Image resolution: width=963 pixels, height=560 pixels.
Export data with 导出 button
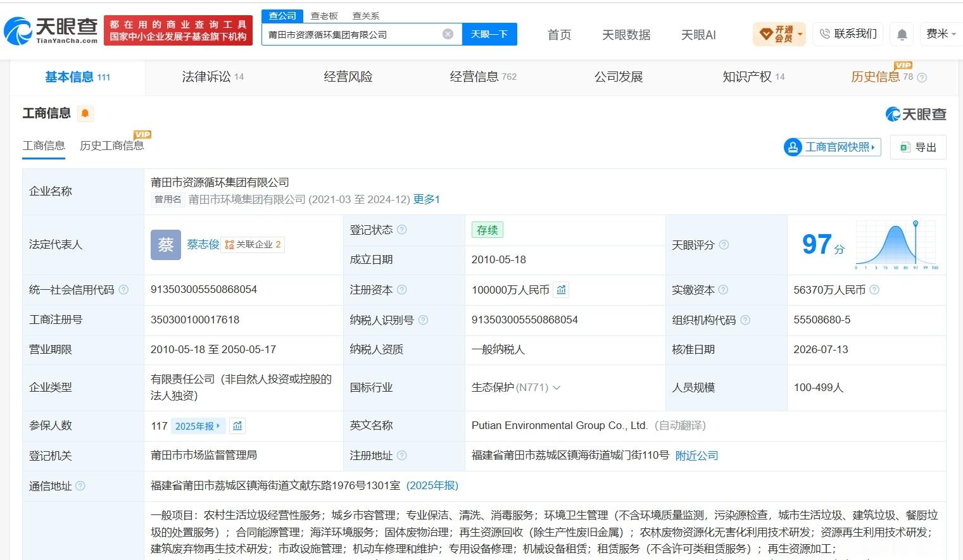(918, 147)
